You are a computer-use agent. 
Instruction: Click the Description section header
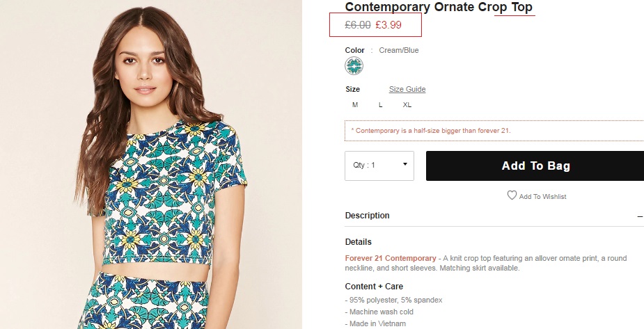[x=368, y=216]
